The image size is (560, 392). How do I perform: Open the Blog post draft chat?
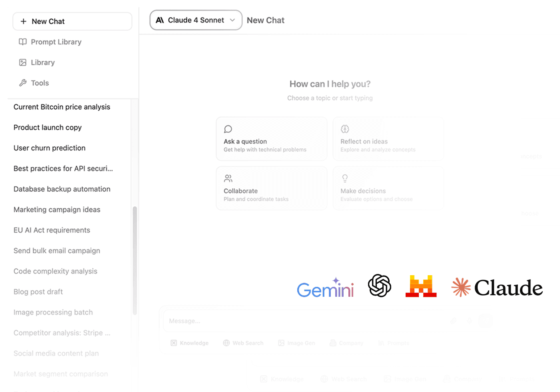(38, 292)
